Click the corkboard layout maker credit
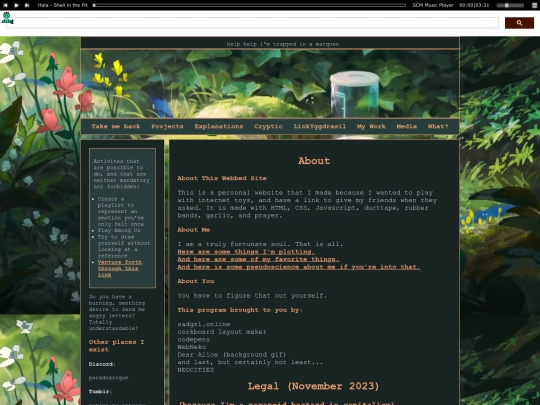 [x=222, y=332]
